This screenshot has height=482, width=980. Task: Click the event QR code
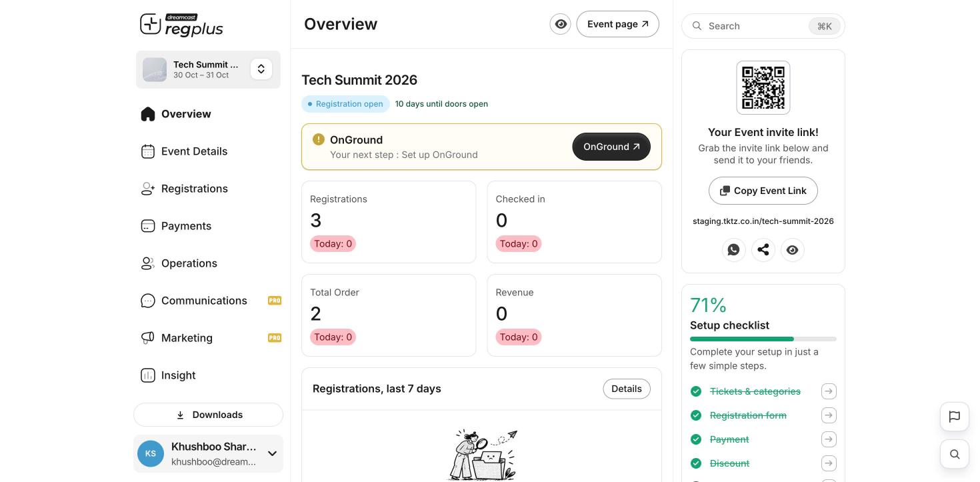click(763, 87)
